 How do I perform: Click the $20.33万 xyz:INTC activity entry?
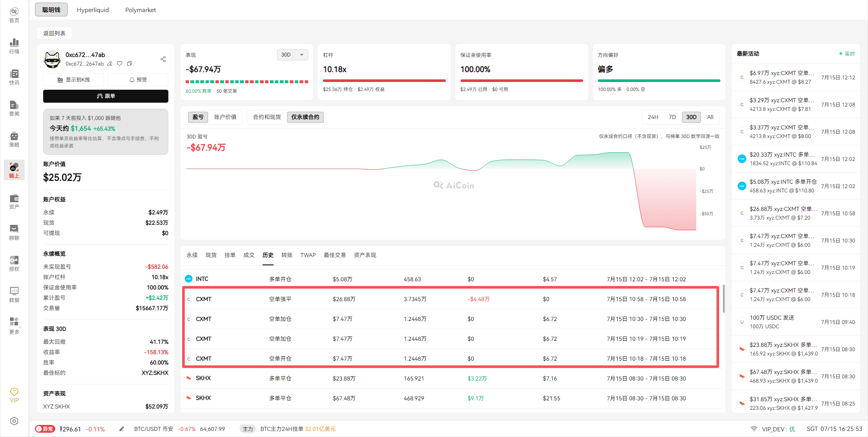point(796,159)
